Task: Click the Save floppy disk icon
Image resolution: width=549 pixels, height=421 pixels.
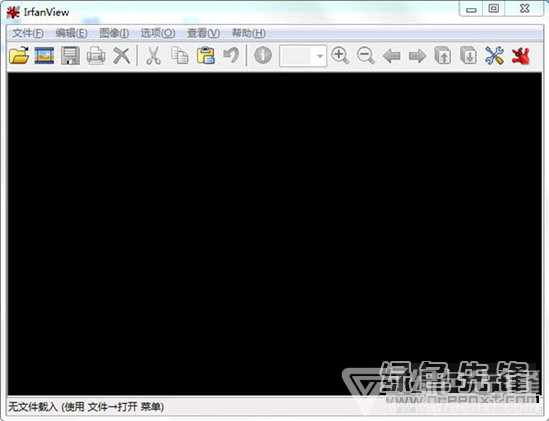Action: [70, 55]
